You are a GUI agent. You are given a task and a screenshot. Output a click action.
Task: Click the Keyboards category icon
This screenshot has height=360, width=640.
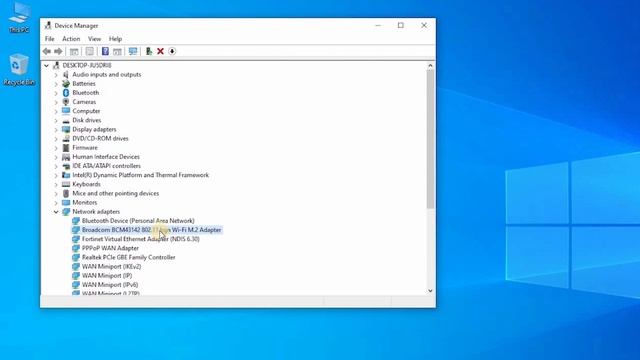point(66,184)
